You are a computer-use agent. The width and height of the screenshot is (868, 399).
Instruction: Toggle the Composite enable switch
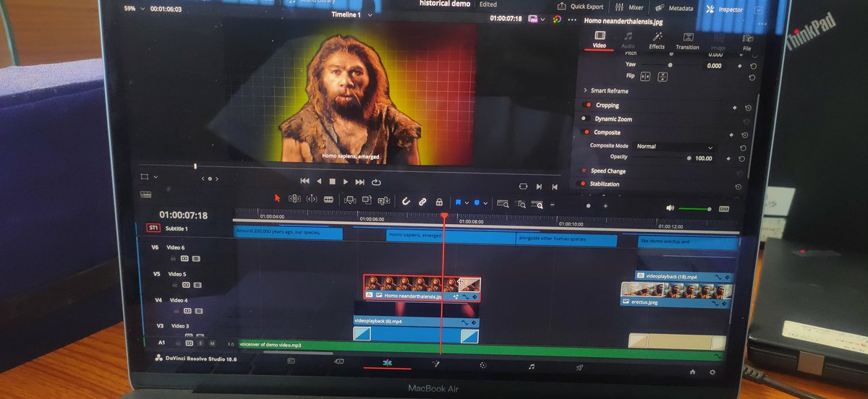[x=586, y=132]
